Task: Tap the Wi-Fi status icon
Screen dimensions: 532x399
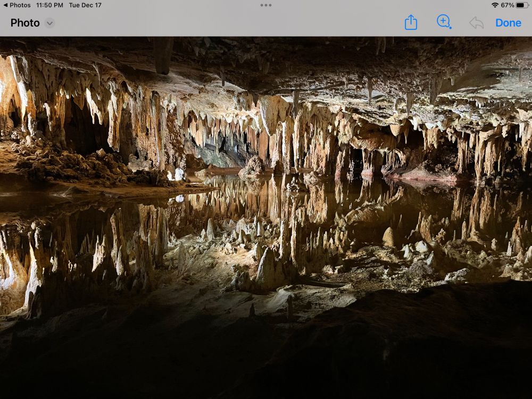Action: [x=495, y=5]
